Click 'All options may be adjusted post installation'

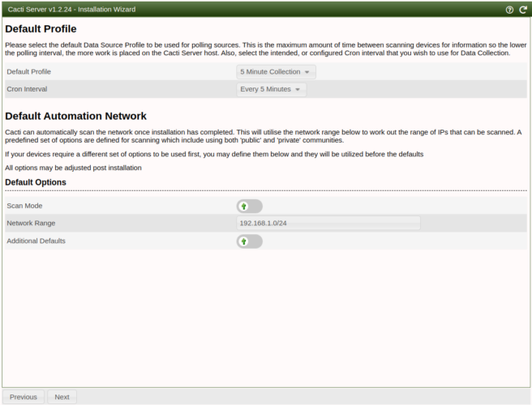point(73,168)
